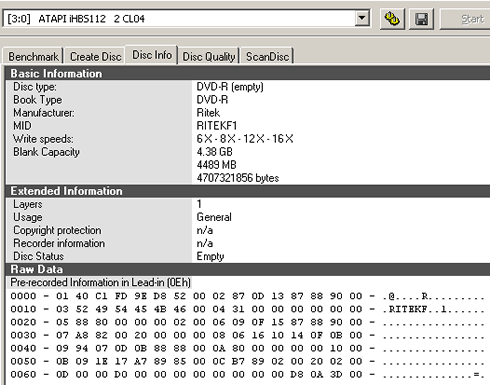Select the 'Empty' disc status value

[210, 256]
